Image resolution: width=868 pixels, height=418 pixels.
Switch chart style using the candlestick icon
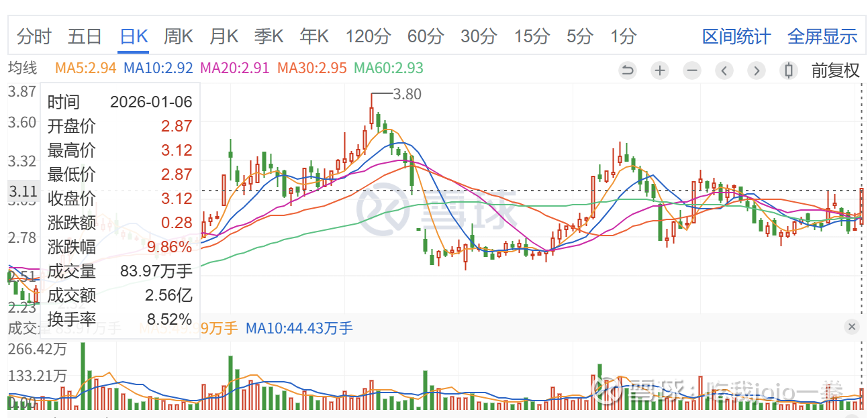(x=789, y=70)
